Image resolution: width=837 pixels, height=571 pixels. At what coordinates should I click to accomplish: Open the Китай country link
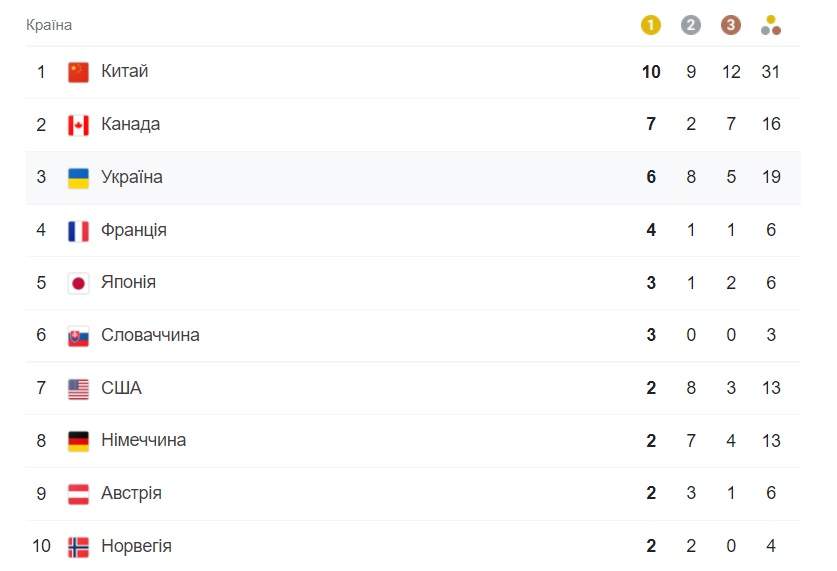pyautogui.click(x=125, y=71)
